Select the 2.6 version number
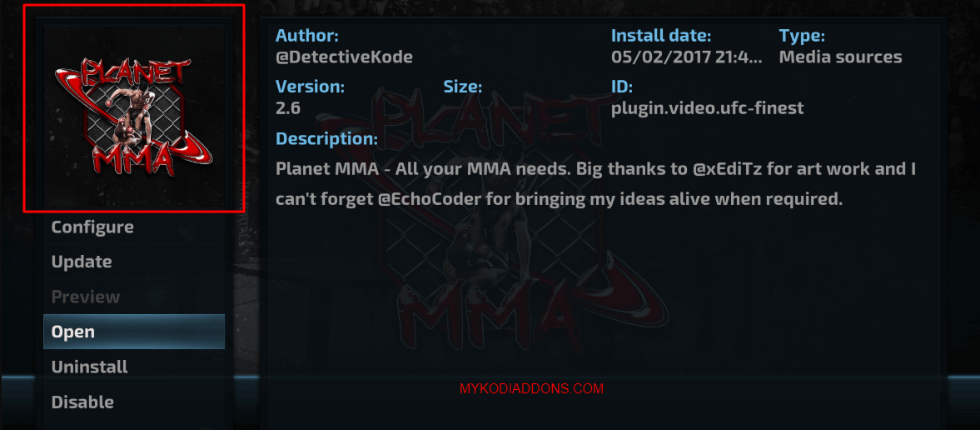 [288, 108]
